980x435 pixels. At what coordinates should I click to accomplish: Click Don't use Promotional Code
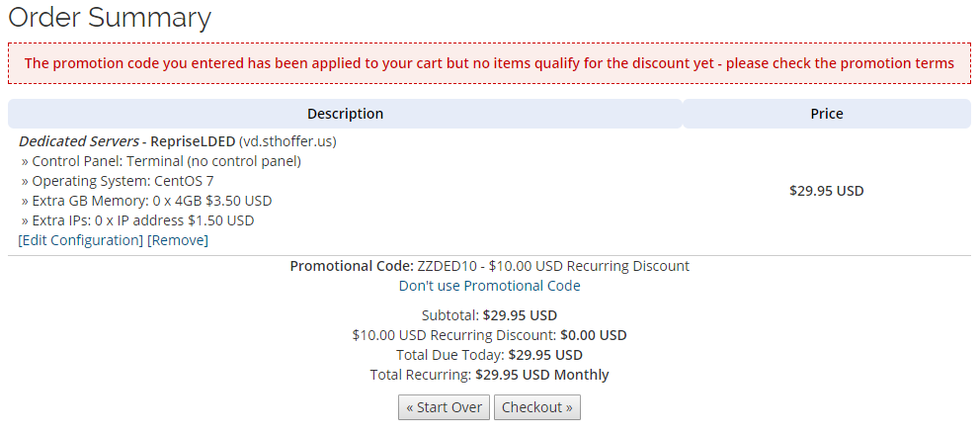(489, 286)
